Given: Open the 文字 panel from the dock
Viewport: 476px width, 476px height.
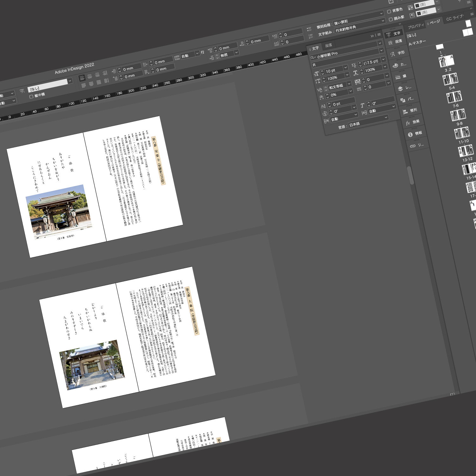Looking at the screenshot, I should pos(393,34).
